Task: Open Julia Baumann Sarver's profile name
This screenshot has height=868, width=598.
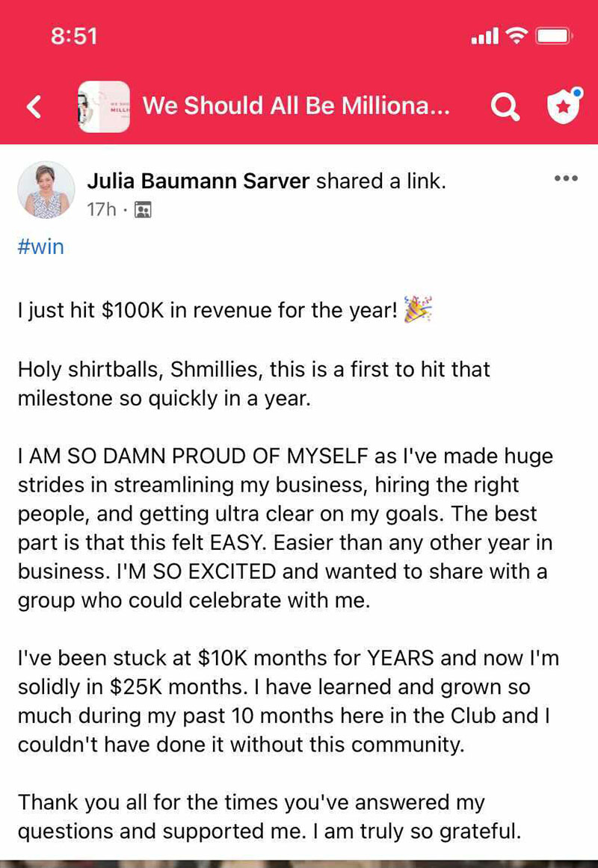Action: [198, 180]
